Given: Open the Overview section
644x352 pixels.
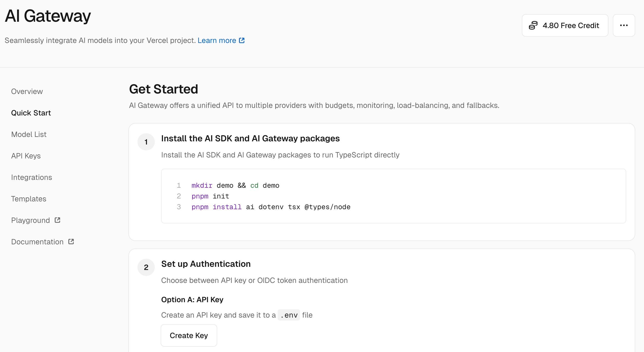Looking at the screenshot, I should coord(27,91).
